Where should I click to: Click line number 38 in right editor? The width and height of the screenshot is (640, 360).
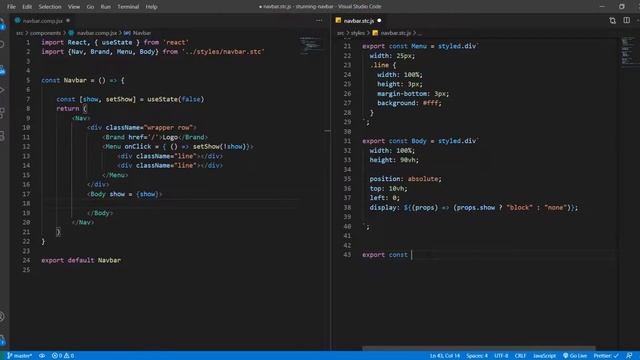point(347,207)
